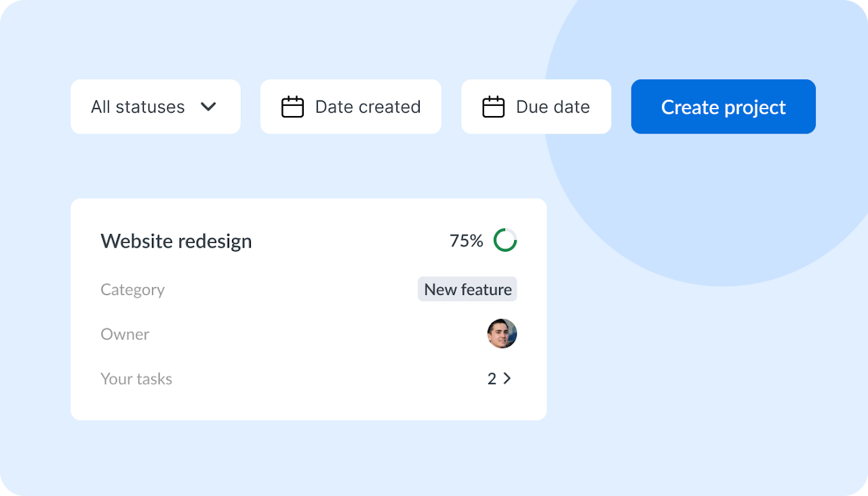Click the green circular progress ring

click(x=505, y=240)
